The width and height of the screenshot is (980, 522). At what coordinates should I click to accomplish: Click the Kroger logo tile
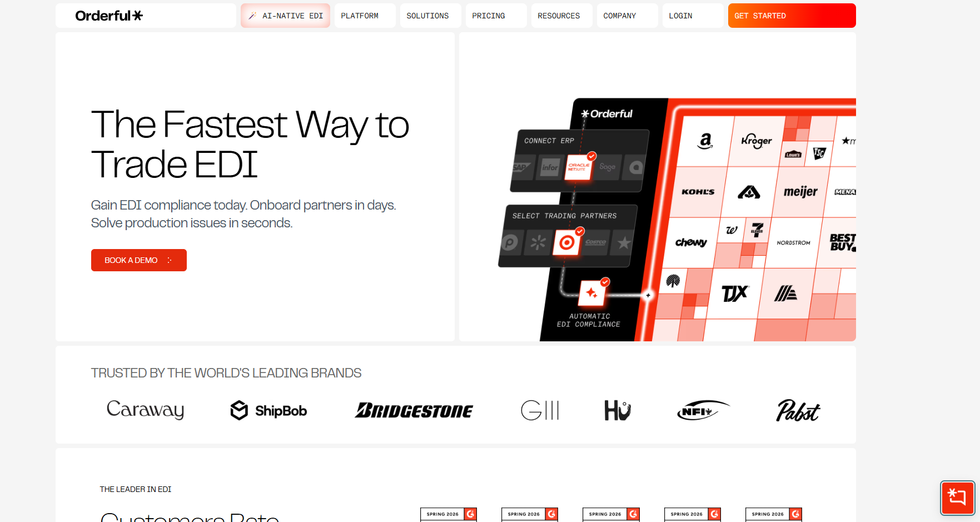pyautogui.click(x=756, y=141)
